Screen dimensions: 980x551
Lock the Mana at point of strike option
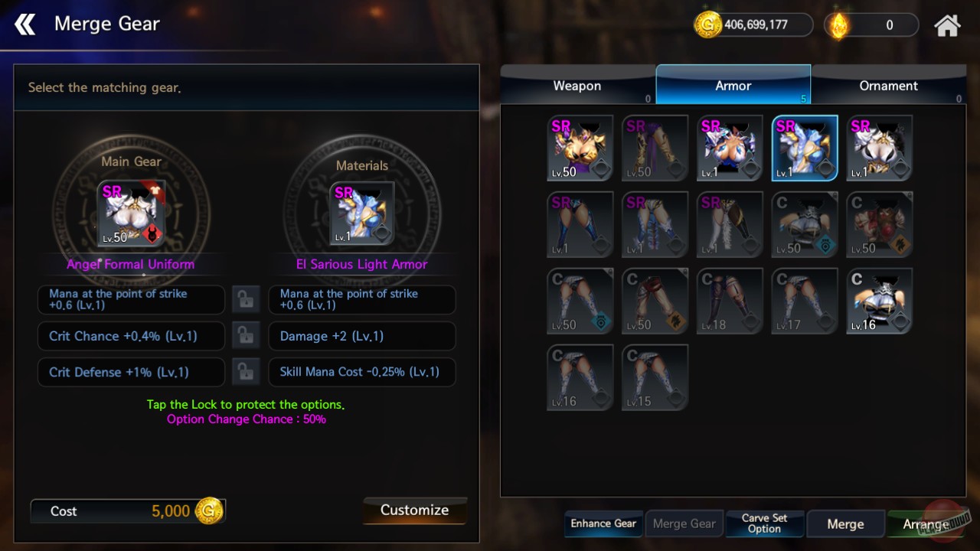tap(246, 300)
